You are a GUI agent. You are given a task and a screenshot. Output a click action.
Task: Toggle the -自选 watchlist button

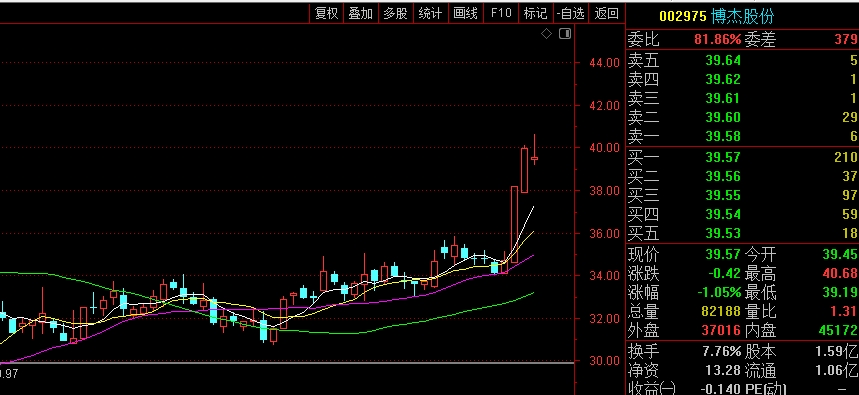click(571, 13)
